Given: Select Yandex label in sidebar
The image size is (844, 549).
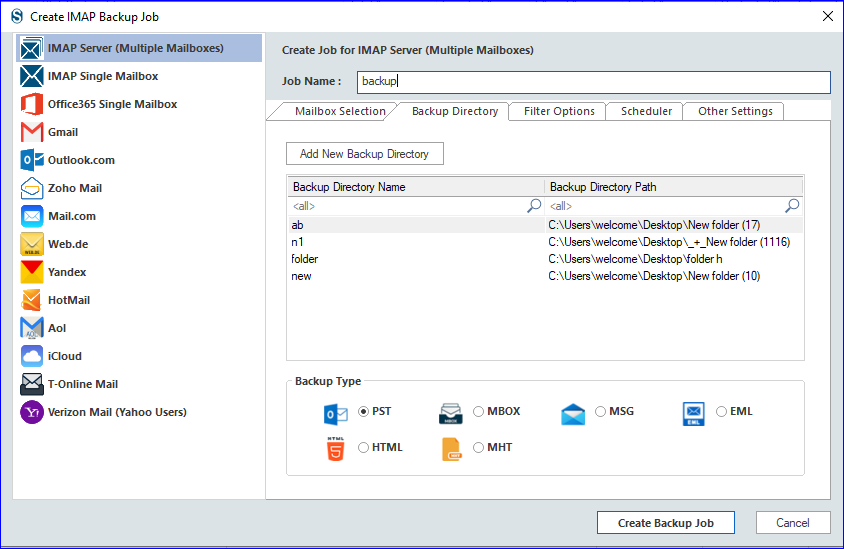Looking at the screenshot, I should [67, 272].
